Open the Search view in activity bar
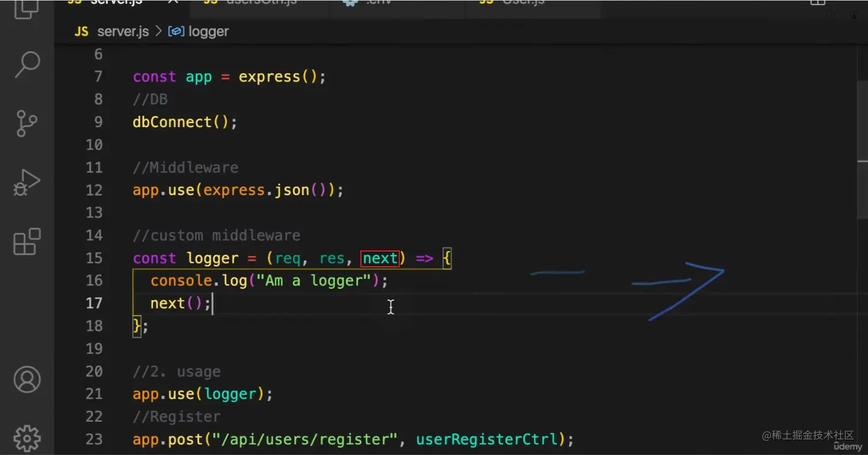Screen dimensions: 868x455 27,64
